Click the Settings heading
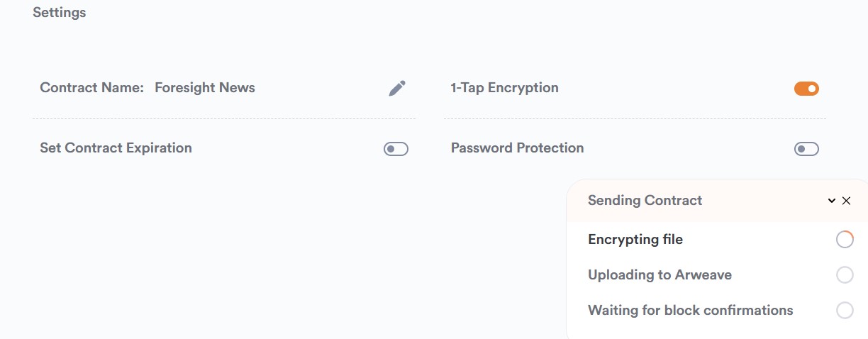Screen dimensions: 868x339 (x=60, y=13)
